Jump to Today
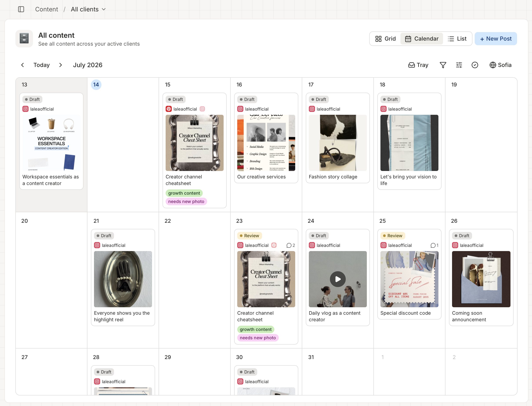Screen dimensions: 532x406 pyautogui.click(x=42, y=65)
